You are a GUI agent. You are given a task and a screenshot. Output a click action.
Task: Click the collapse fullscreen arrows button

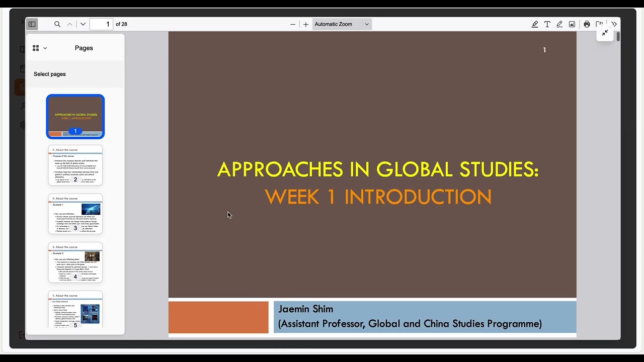[605, 33]
